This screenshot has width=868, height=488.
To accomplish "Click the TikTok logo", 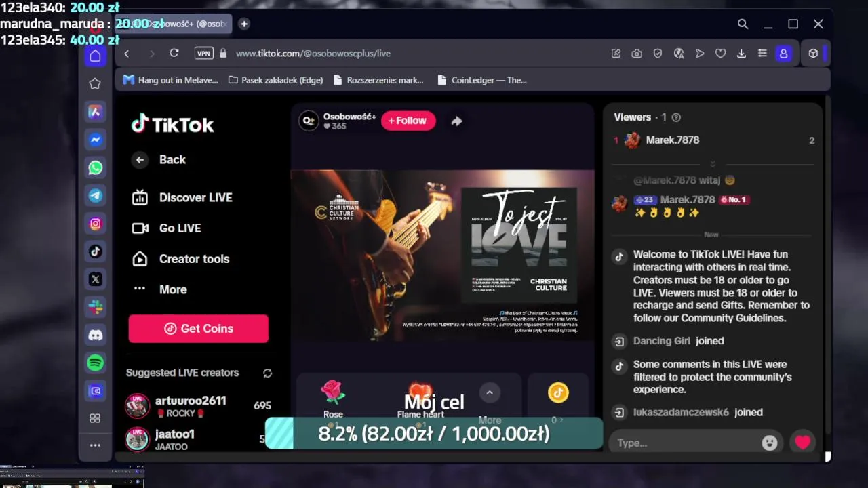I will [x=172, y=124].
